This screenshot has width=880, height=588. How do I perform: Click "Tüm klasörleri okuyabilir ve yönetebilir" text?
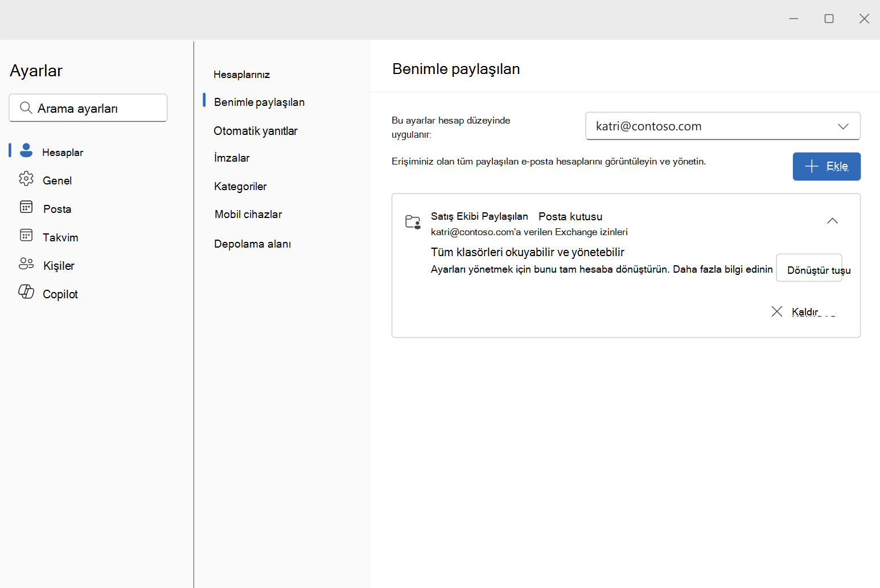528,252
